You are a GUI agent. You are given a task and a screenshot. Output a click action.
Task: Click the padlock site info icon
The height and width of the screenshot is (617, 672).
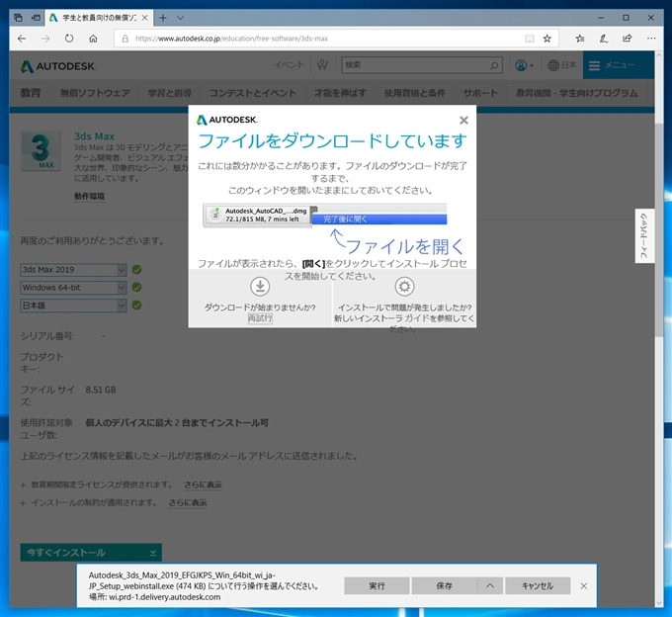[126, 39]
